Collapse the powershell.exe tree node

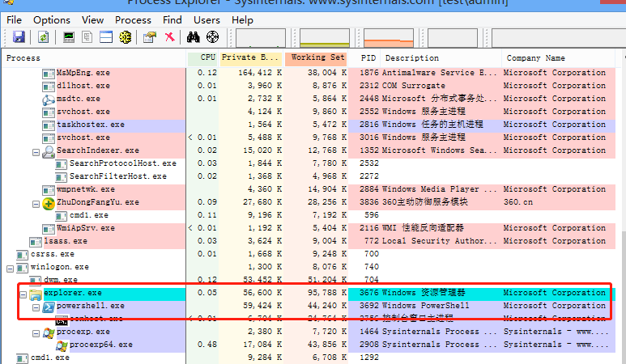pos(36,308)
